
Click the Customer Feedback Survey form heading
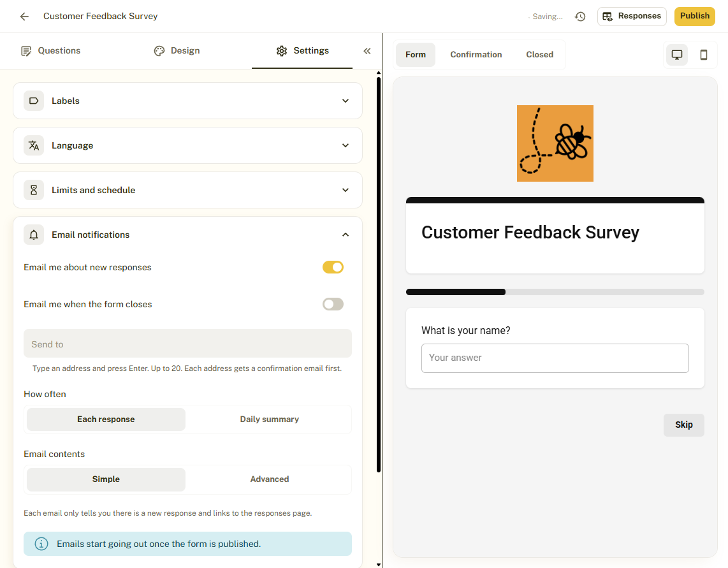coord(530,232)
